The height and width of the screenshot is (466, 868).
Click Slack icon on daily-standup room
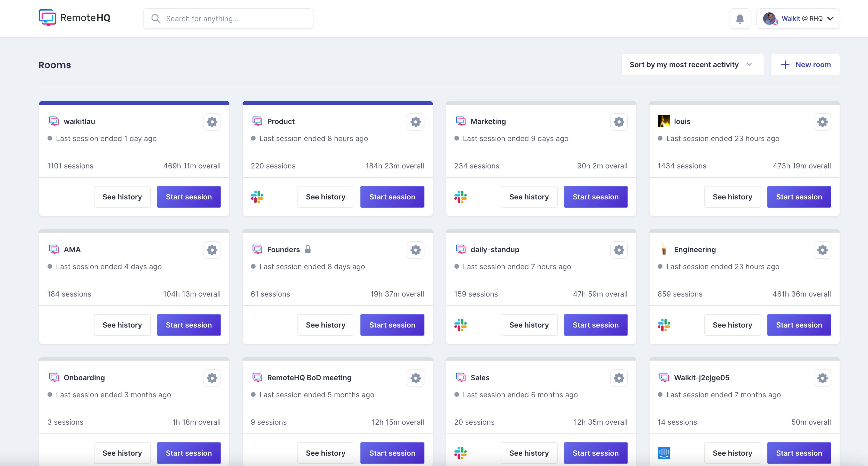(461, 325)
